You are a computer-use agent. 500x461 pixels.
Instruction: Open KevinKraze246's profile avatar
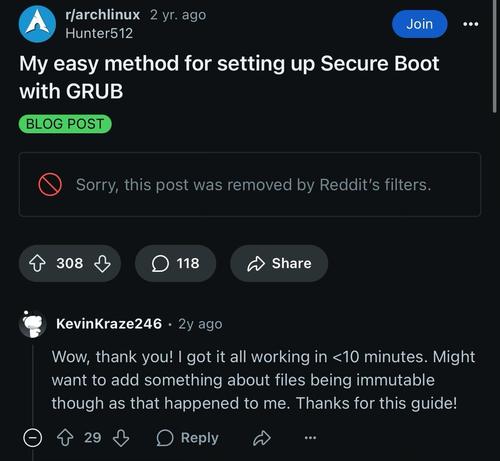32,324
